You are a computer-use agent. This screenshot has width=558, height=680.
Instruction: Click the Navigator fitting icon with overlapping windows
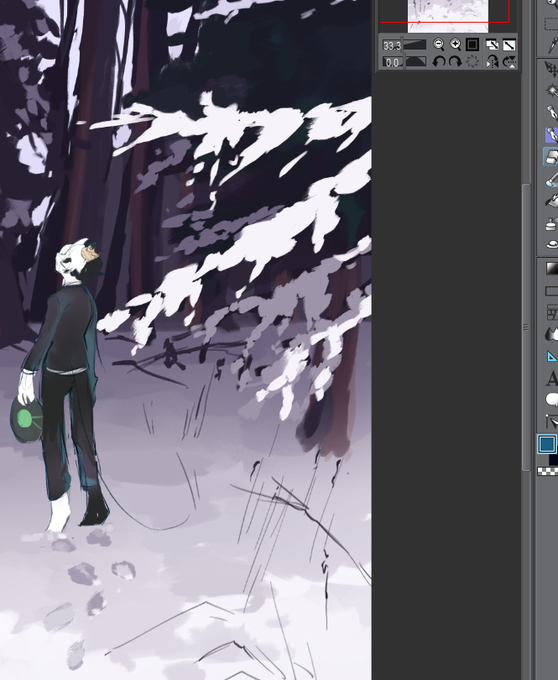click(492, 45)
